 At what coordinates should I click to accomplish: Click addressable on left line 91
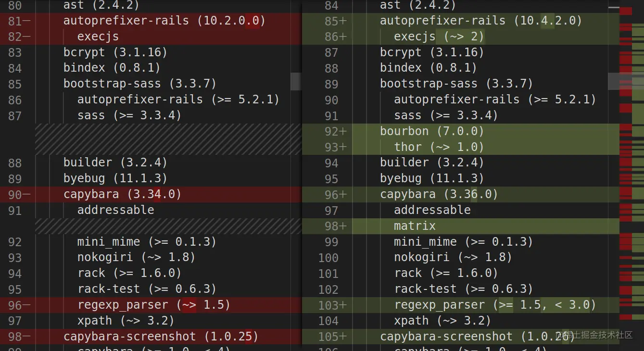point(115,210)
